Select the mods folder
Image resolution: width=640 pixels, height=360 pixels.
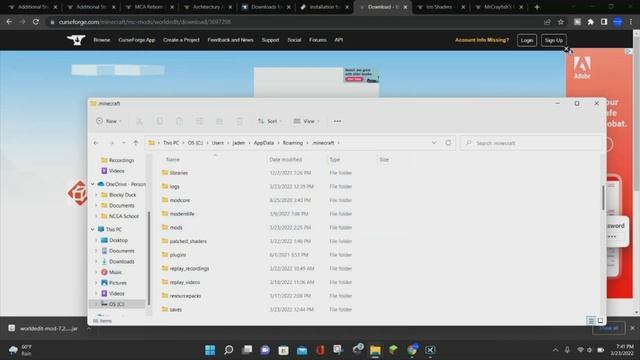176,227
